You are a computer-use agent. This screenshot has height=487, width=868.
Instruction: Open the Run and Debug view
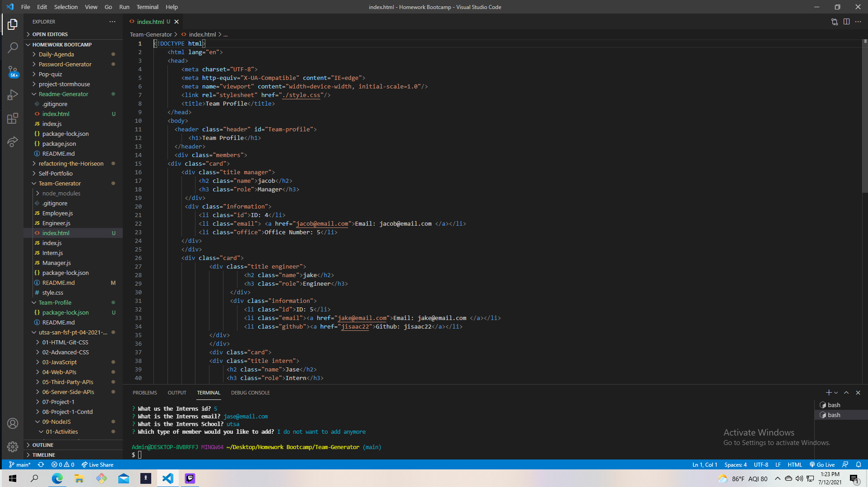12,95
